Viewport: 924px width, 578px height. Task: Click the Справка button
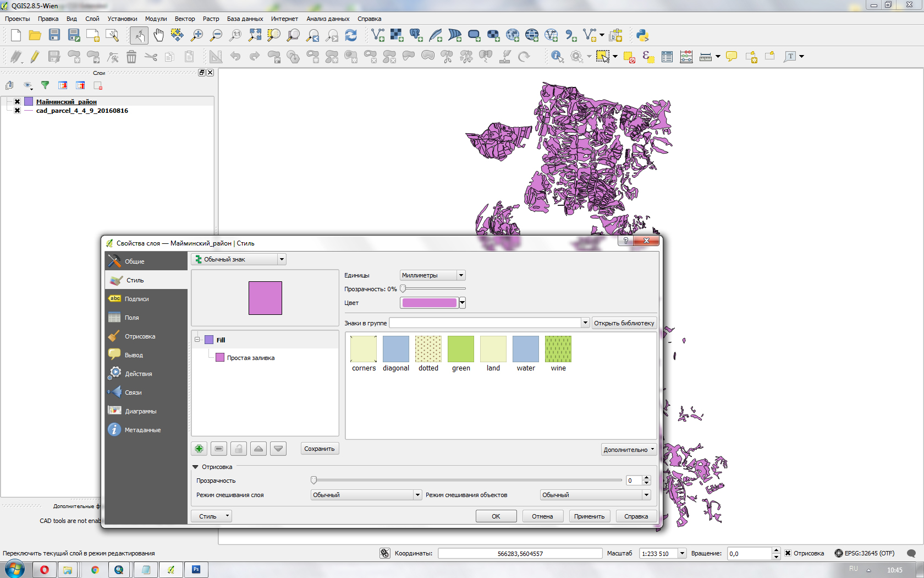(636, 516)
